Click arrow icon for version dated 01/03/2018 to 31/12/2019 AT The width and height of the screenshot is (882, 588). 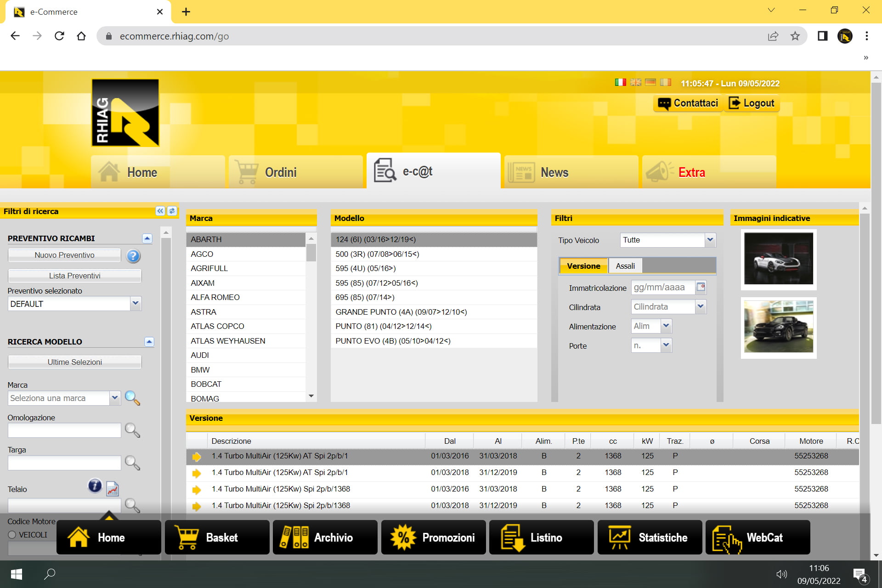[197, 473]
